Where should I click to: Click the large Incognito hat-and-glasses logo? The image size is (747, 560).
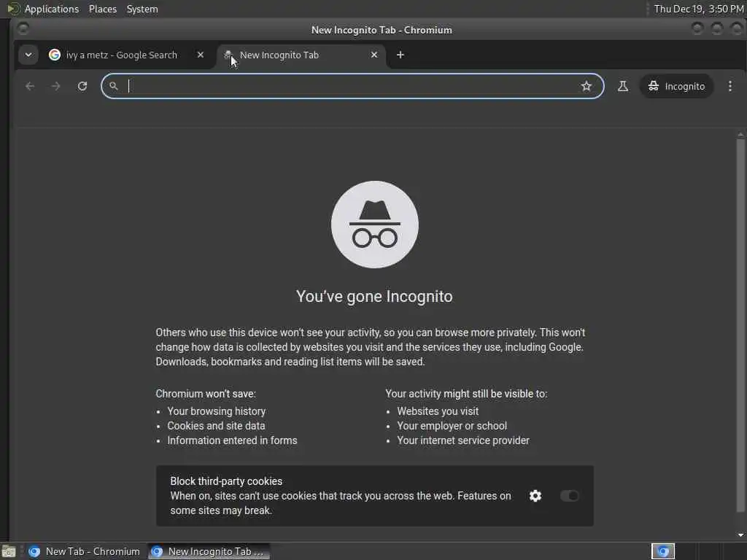pyautogui.click(x=375, y=225)
